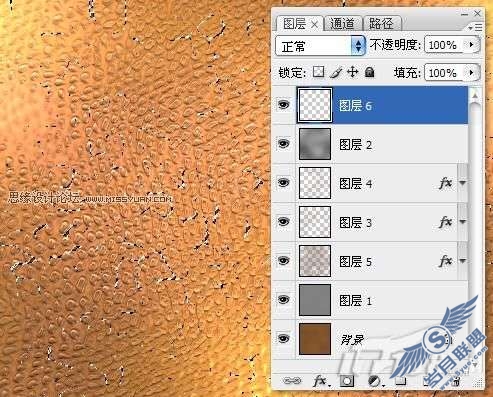Open layer style fx menu at panel bottom
Image resolution: width=493 pixels, height=397 pixels.
[321, 381]
